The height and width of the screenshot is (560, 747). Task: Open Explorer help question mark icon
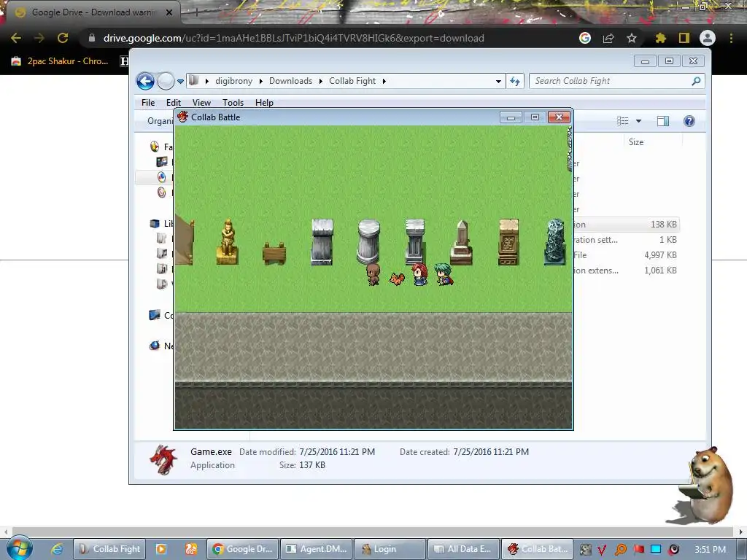tap(689, 121)
